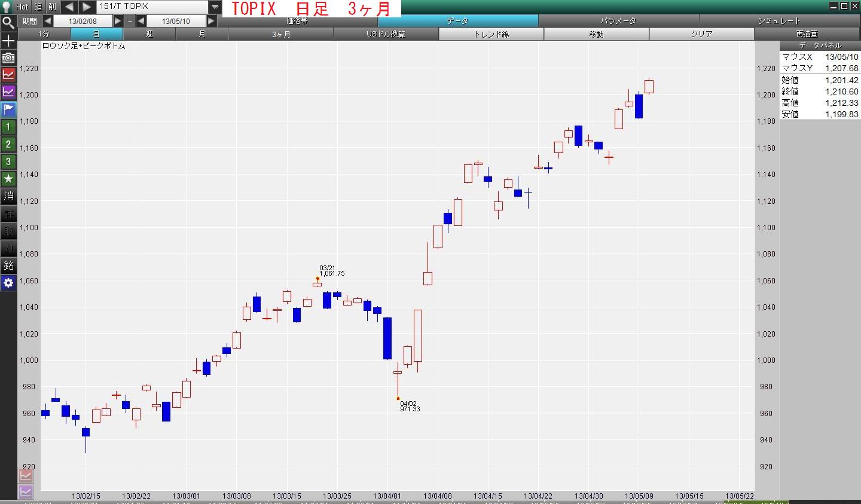Open the 価格帯 tab
861x504 pixels.
coord(297,21)
